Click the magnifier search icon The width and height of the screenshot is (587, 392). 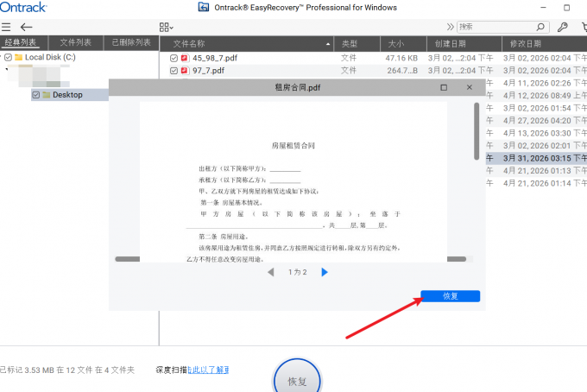540,27
